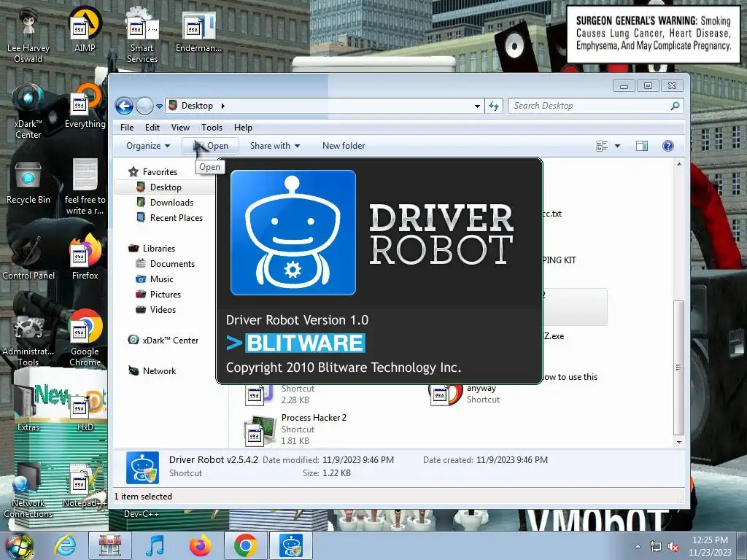Image resolution: width=747 pixels, height=560 pixels.
Task: Change the view with the views icon
Action: pyautogui.click(x=602, y=146)
